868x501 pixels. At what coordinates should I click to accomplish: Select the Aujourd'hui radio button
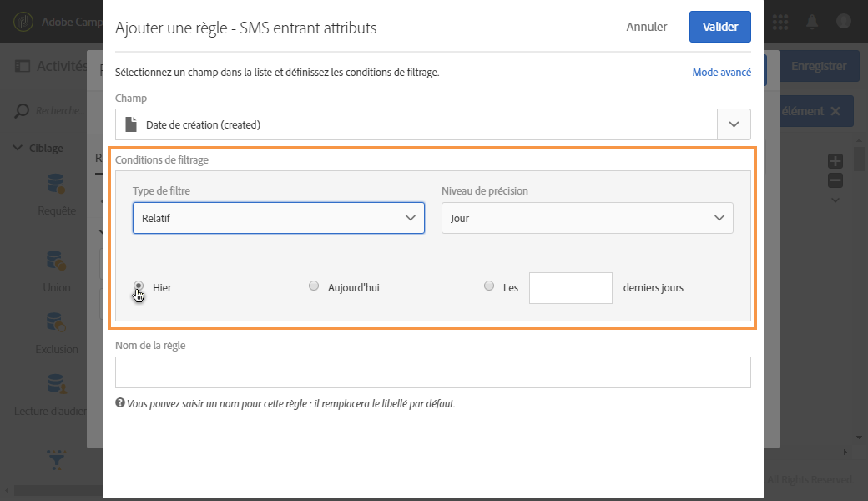click(314, 286)
